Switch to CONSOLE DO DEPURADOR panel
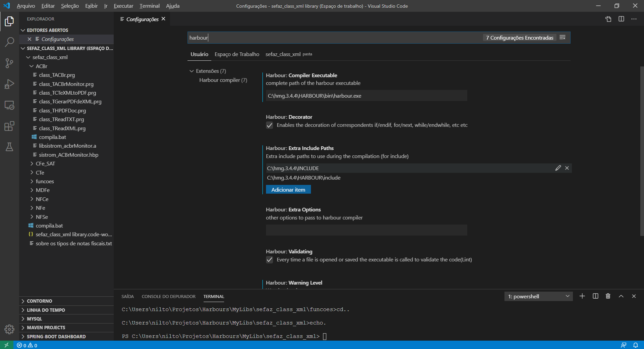 click(168, 297)
